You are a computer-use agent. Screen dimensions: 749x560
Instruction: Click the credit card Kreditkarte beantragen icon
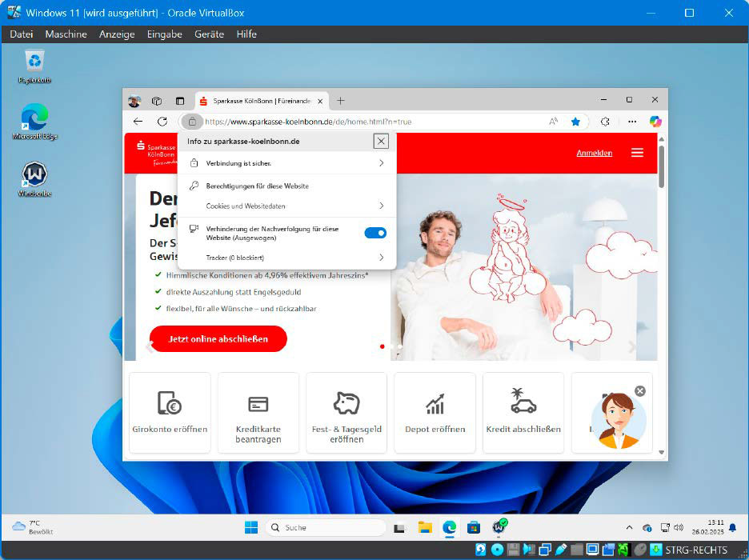258,404
